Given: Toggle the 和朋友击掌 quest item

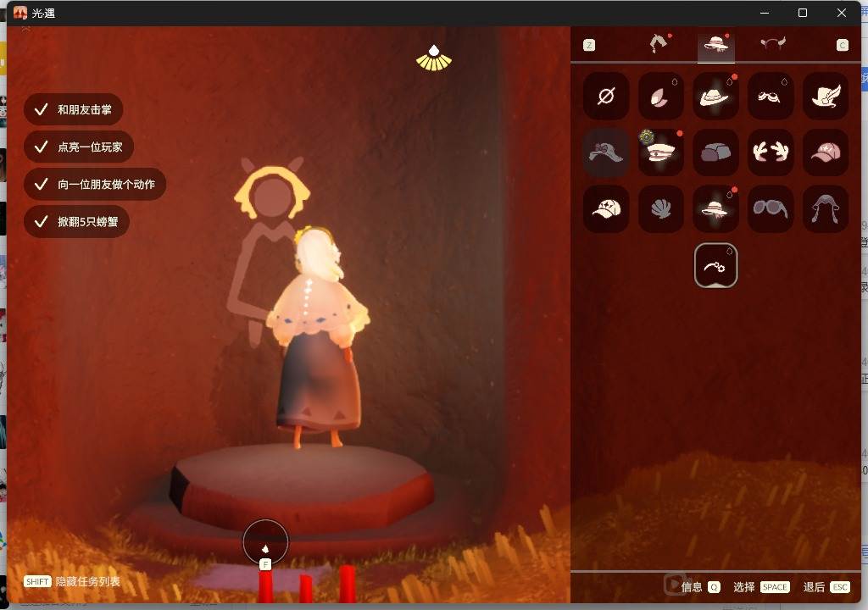Looking at the screenshot, I should click(73, 109).
